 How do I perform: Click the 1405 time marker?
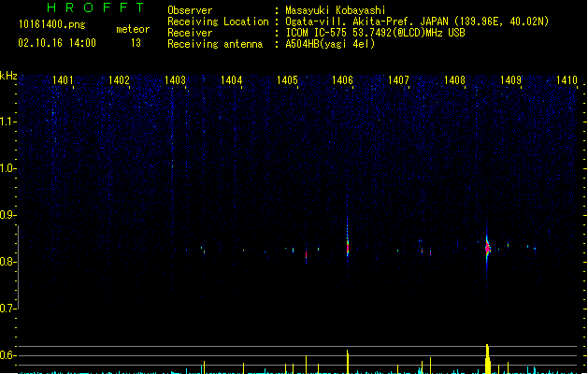287,80
